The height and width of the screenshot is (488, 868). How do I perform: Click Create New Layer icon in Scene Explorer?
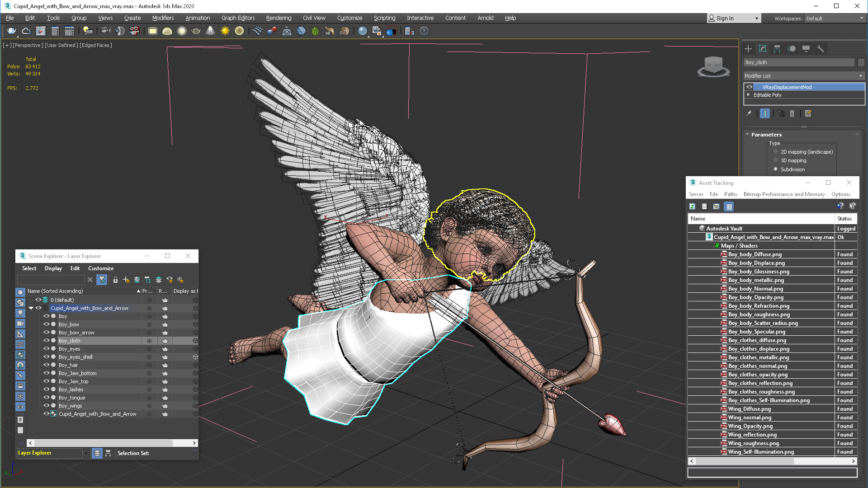coord(126,280)
